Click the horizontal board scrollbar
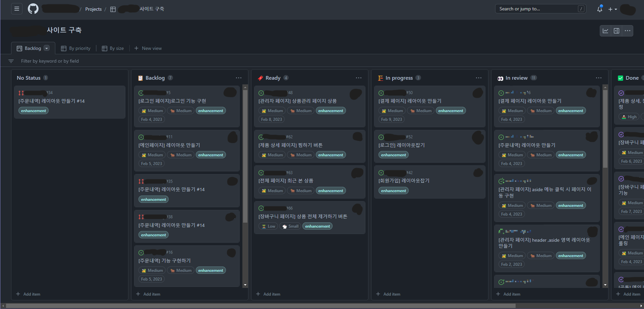The image size is (644, 309). coord(261,306)
